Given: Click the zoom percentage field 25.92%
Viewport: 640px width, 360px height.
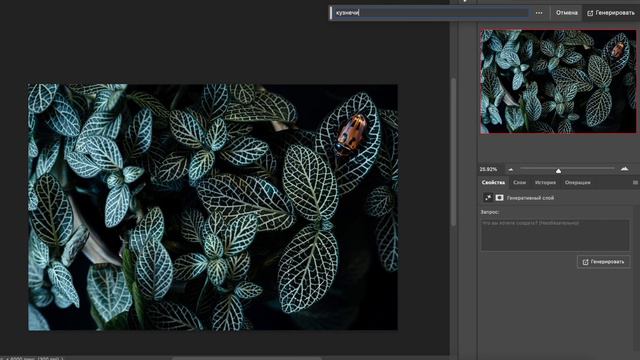Looking at the screenshot, I should [x=489, y=169].
